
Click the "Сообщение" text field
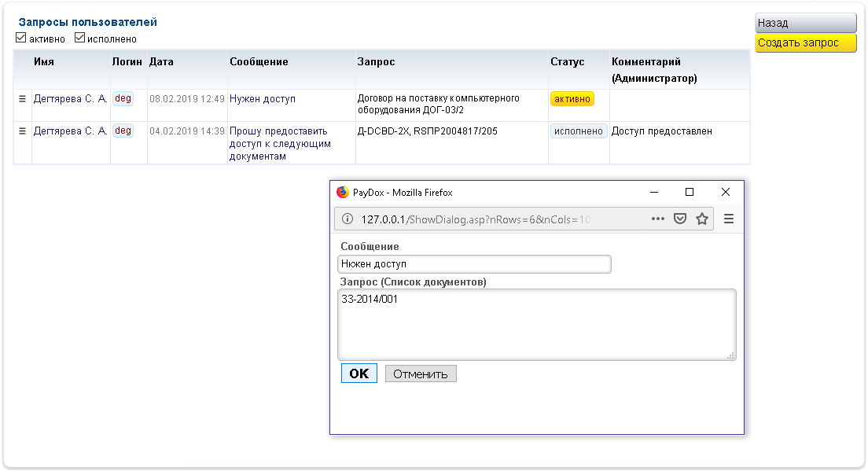(474, 265)
